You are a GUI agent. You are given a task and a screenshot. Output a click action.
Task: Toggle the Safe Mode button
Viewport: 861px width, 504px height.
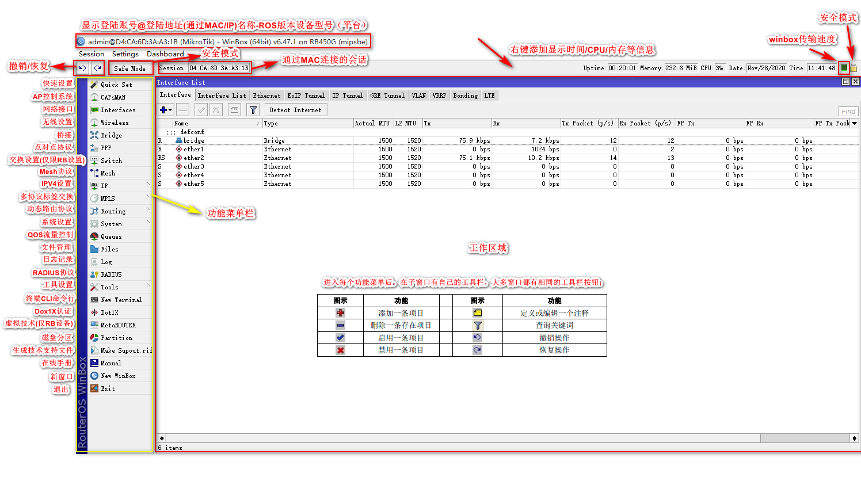(129, 68)
